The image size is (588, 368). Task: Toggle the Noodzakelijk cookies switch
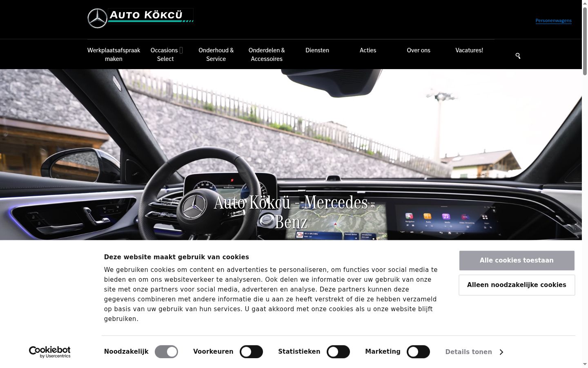click(166, 352)
